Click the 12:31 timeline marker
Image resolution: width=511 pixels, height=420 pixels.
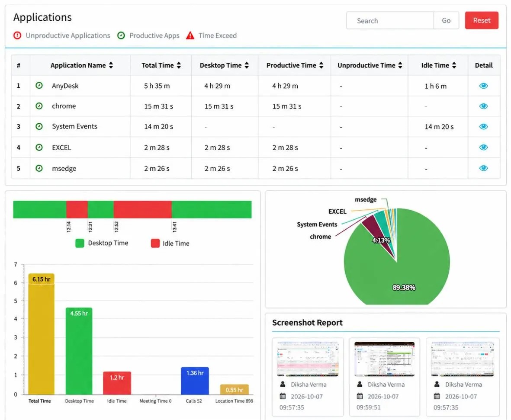tap(90, 227)
